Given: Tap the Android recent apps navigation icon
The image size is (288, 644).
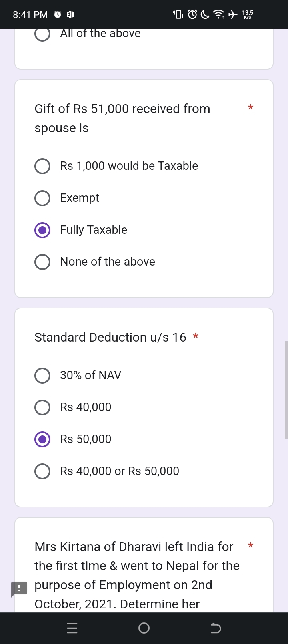Looking at the screenshot, I should click(x=72, y=628).
